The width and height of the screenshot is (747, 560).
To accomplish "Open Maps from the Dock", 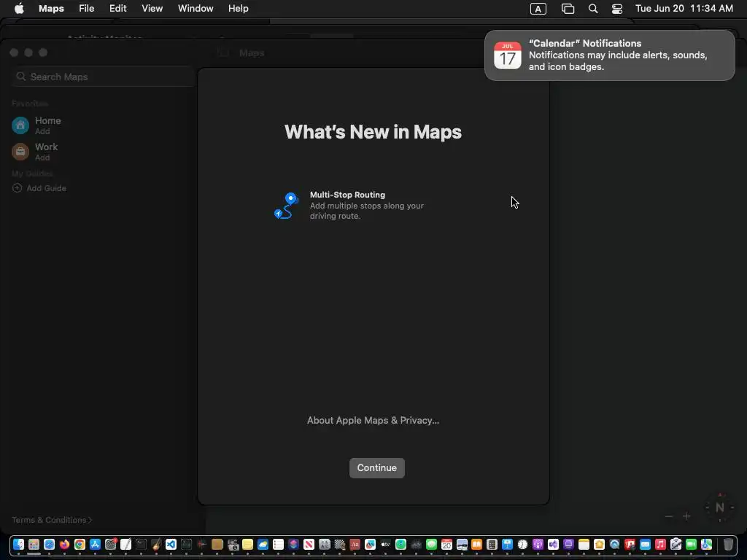I will (706, 544).
